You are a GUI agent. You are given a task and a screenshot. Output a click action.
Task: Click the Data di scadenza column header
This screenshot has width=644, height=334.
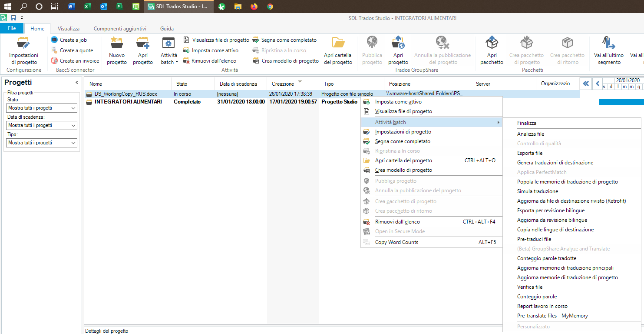coord(241,83)
